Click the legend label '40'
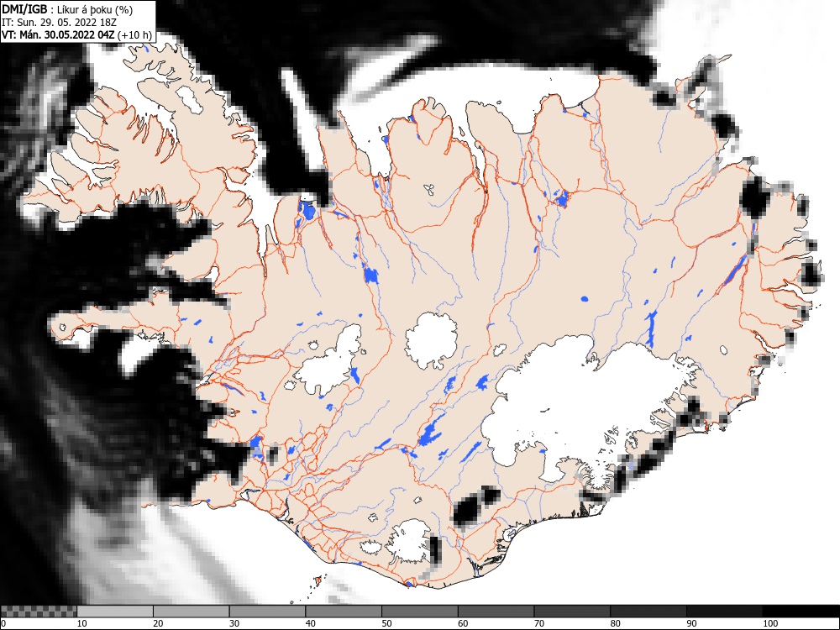Screen dimensions: 840x630 click(x=310, y=623)
